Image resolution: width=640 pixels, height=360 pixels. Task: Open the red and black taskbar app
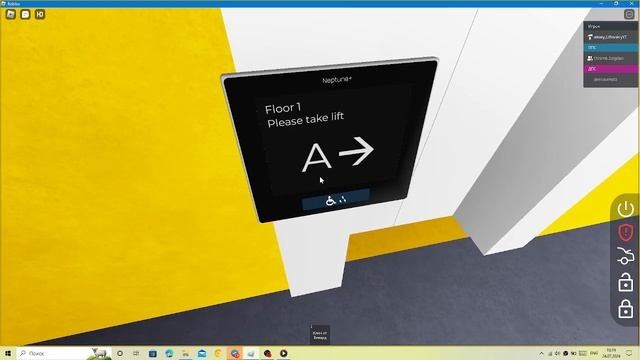pyautogui.click(x=267, y=353)
